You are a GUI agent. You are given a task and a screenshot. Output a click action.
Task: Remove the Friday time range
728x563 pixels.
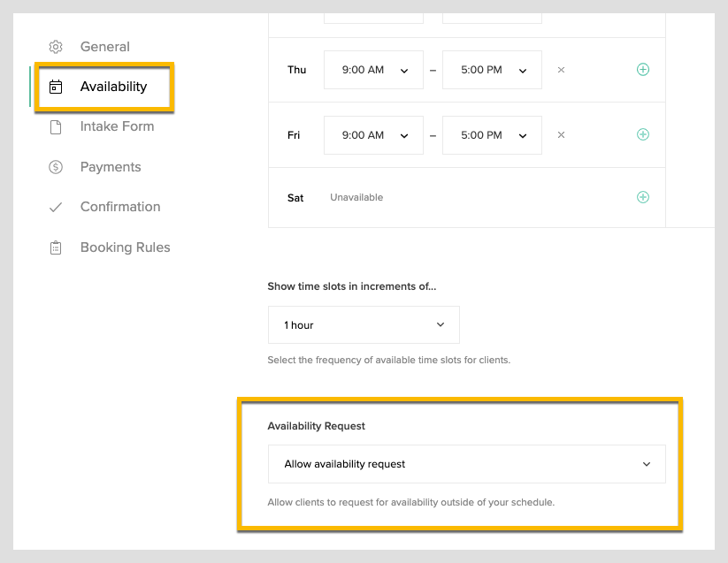pos(561,135)
